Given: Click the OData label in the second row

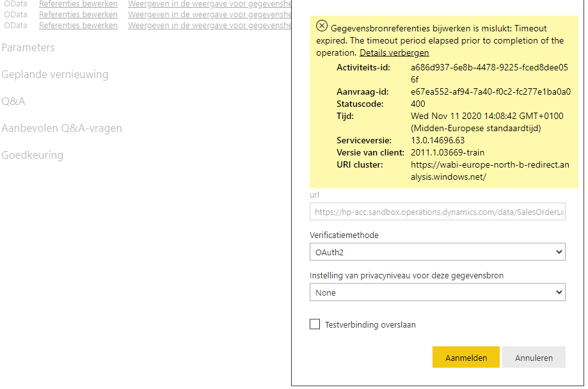Looking at the screenshot, I should pos(15,15).
